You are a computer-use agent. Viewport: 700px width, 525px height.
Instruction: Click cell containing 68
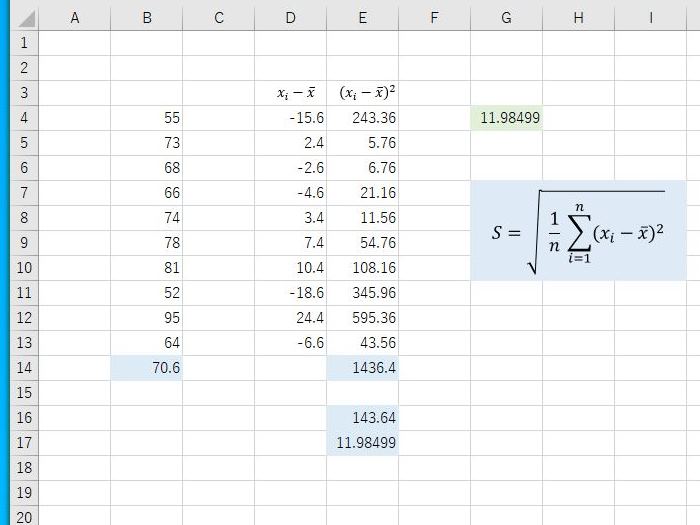coord(146,168)
